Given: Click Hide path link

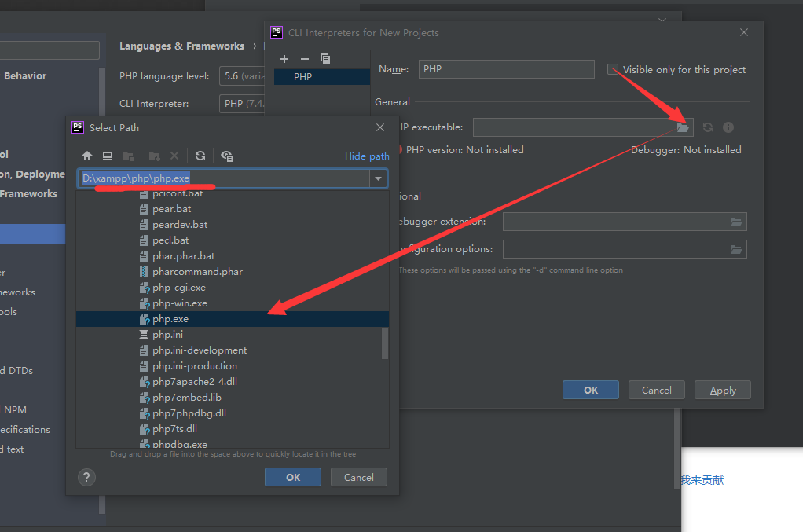Looking at the screenshot, I should pyautogui.click(x=367, y=156).
